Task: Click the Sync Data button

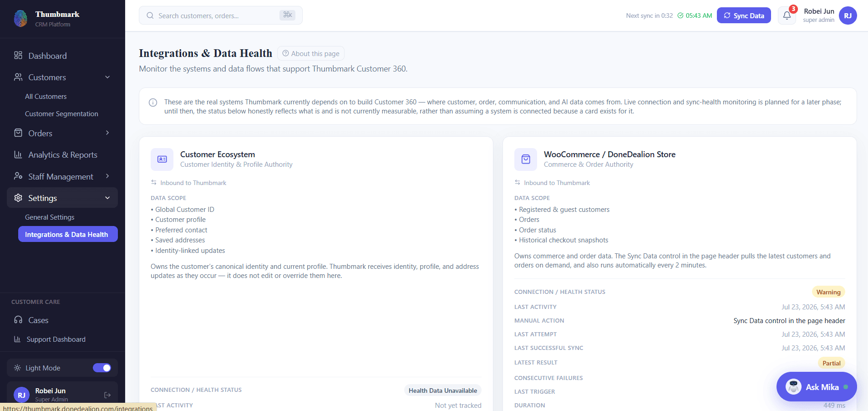Action: tap(744, 15)
